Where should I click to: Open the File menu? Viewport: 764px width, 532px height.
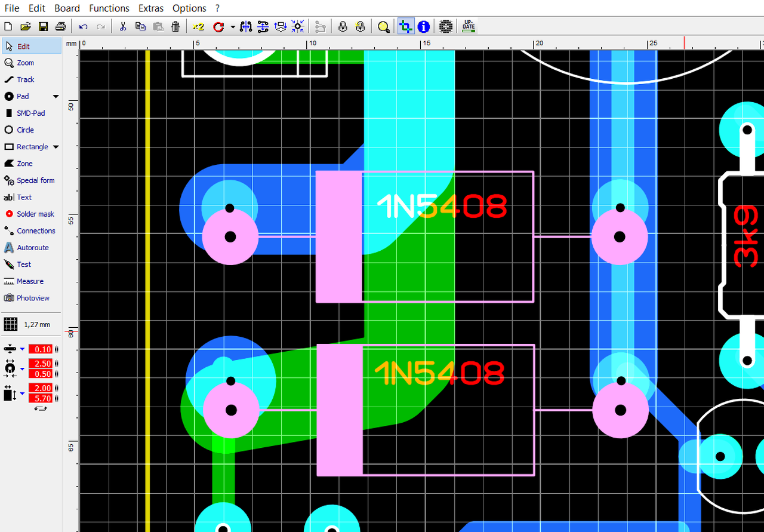(x=12, y=8)
